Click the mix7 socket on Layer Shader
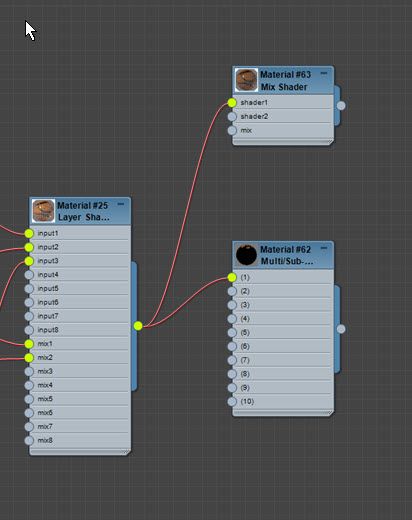 point(29,427)
